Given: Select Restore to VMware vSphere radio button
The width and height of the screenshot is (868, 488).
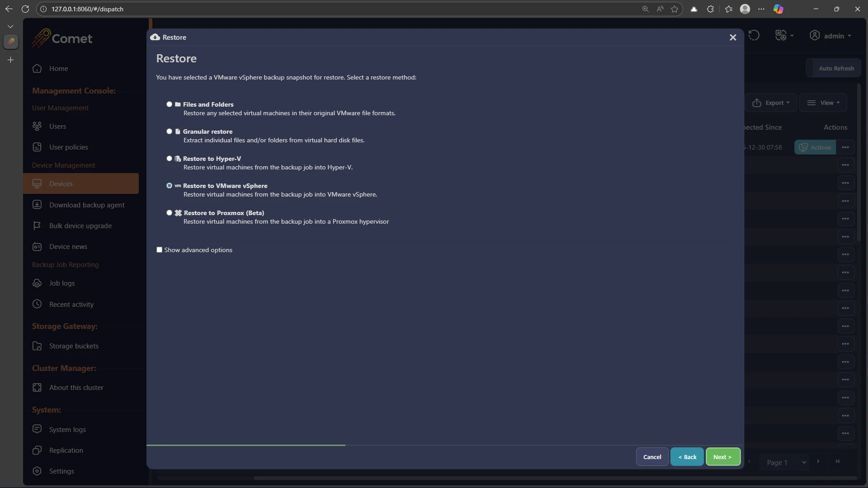Looking at the screenshot, I should pos(170,186).
